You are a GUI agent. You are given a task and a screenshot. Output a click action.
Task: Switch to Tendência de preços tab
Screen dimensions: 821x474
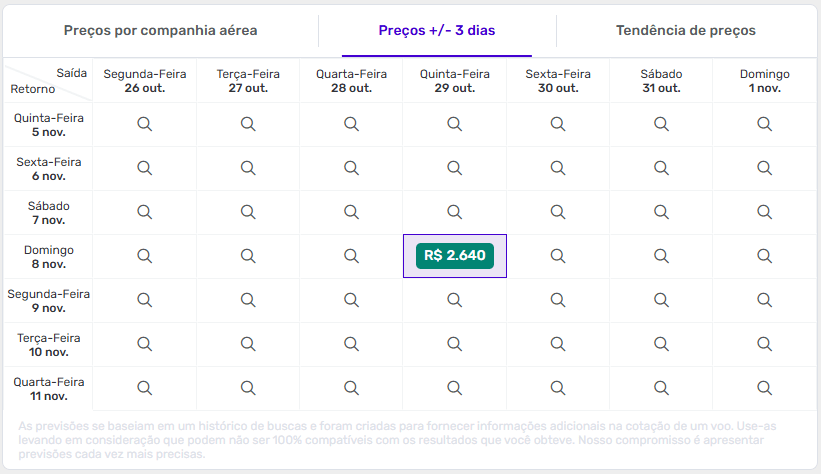(685, 31)
